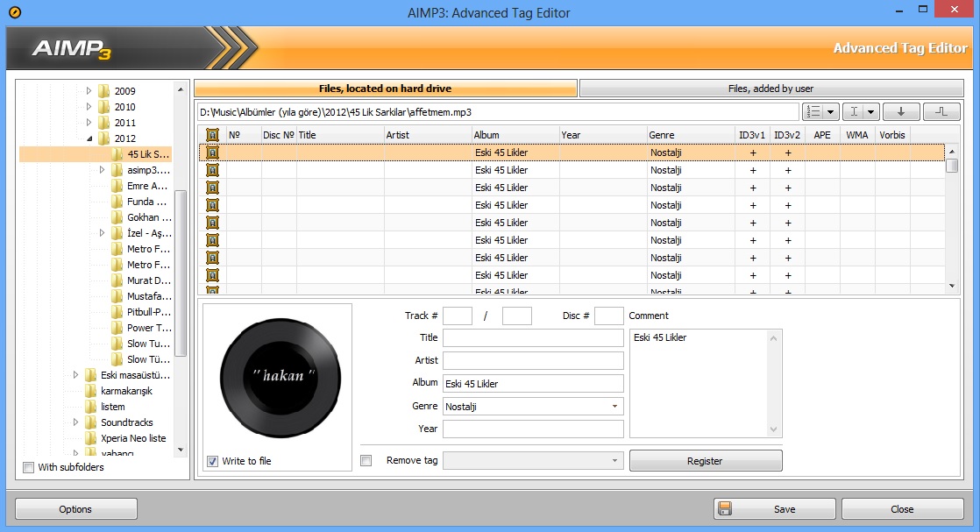Click the file list scrollbar down arrow

coord(952,287)
